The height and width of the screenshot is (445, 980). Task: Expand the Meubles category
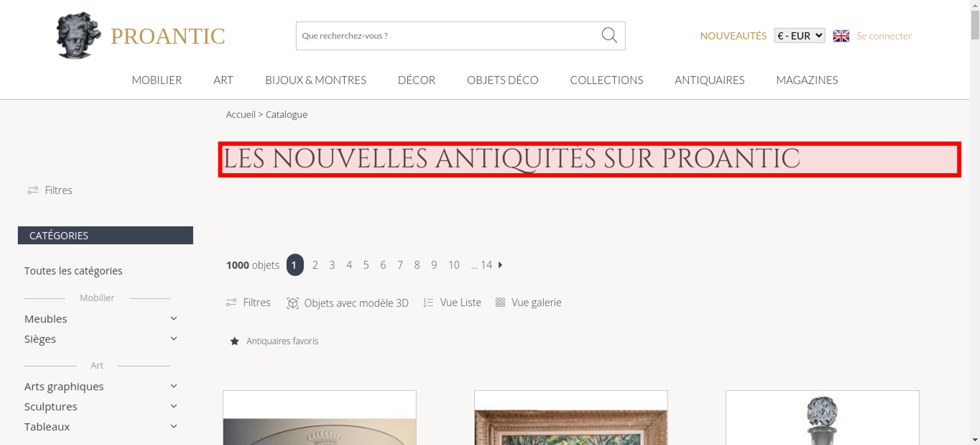tap(173, 319)
